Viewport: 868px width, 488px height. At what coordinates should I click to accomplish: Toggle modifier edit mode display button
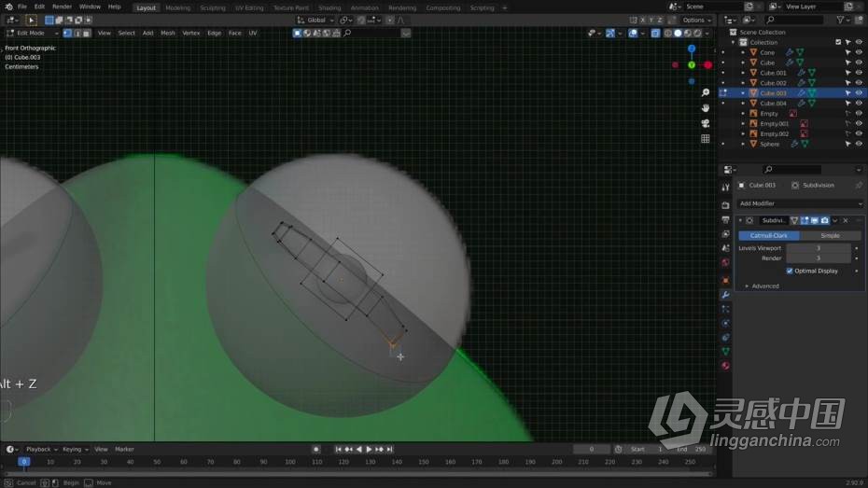pos(805,221)
